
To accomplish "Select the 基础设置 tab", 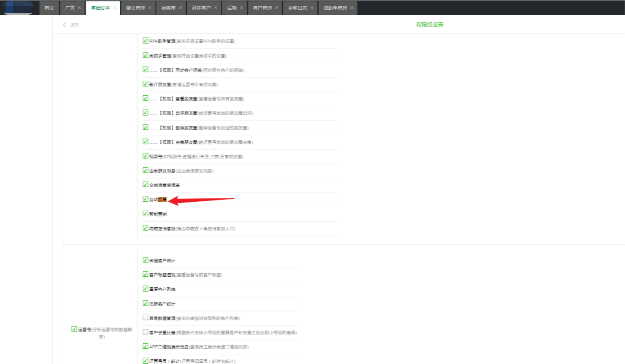I will click(100, 8).
